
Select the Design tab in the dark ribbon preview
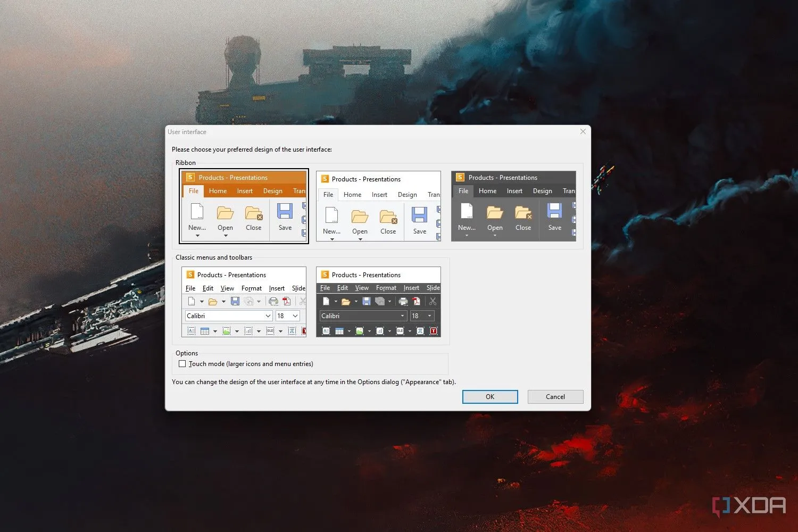point(542,191)
